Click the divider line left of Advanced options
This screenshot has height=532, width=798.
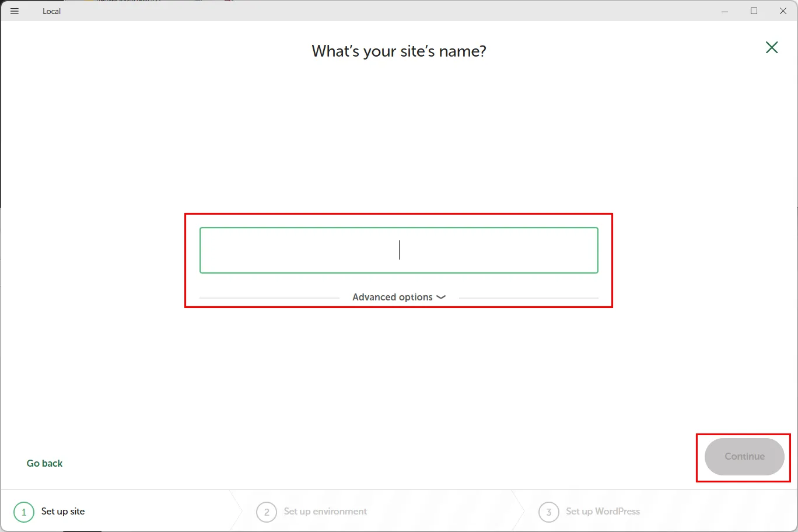click(x=269, y=298)
